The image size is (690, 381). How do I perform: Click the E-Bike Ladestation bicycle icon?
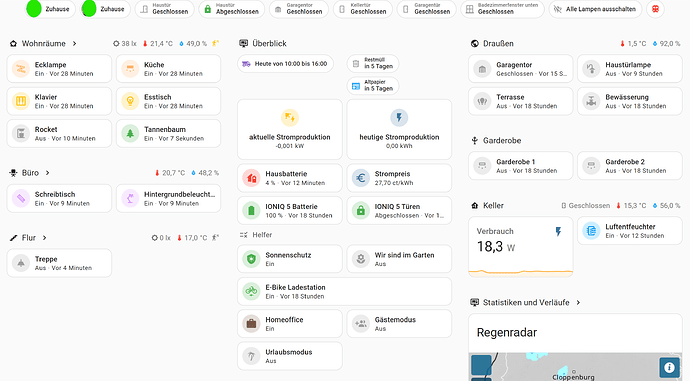tap(251, 291)
